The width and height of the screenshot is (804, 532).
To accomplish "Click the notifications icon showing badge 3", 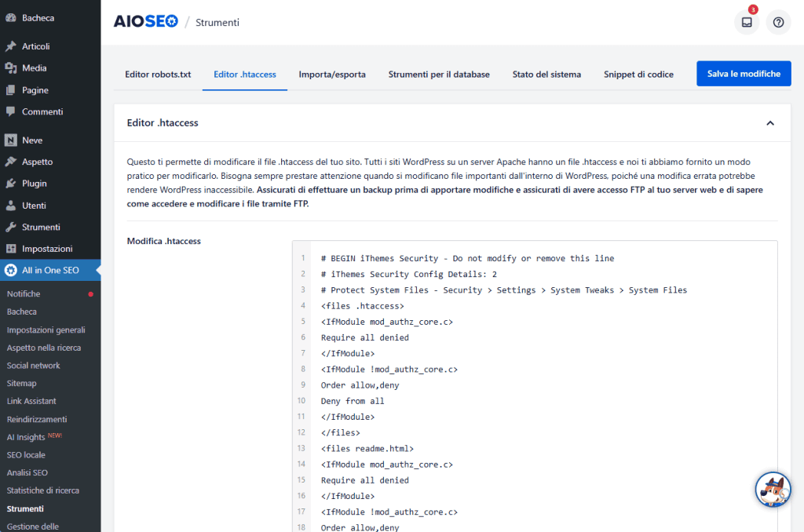I will (746, 22).
